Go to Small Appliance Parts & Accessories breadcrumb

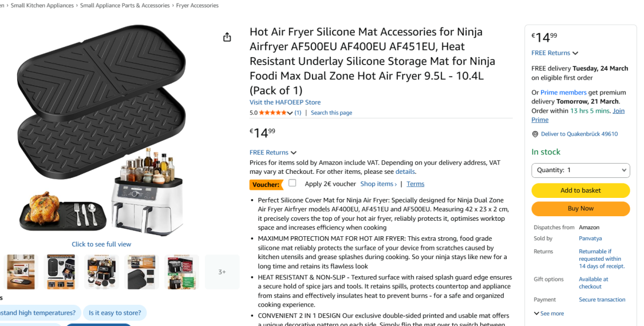click(125, 6)
